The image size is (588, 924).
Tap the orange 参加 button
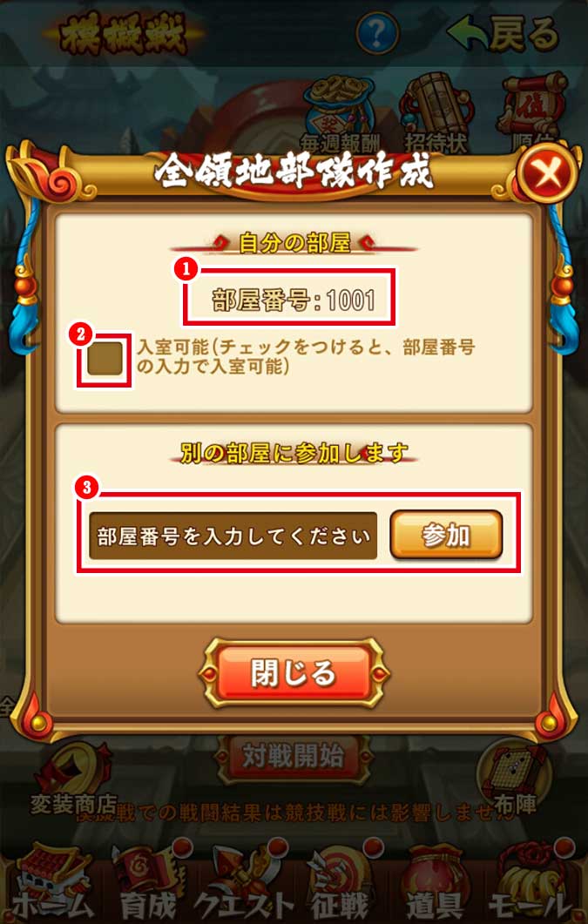point(446,535)
